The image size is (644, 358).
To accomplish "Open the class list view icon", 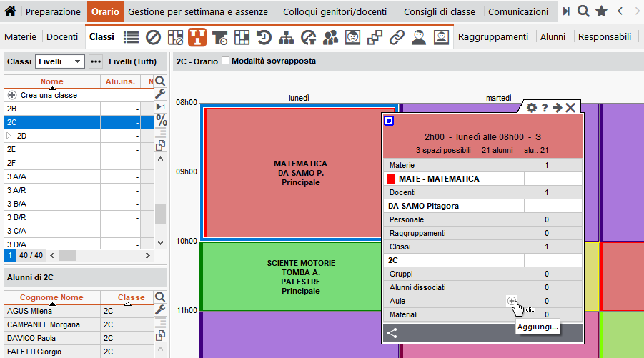I will [x=131, y=37].
